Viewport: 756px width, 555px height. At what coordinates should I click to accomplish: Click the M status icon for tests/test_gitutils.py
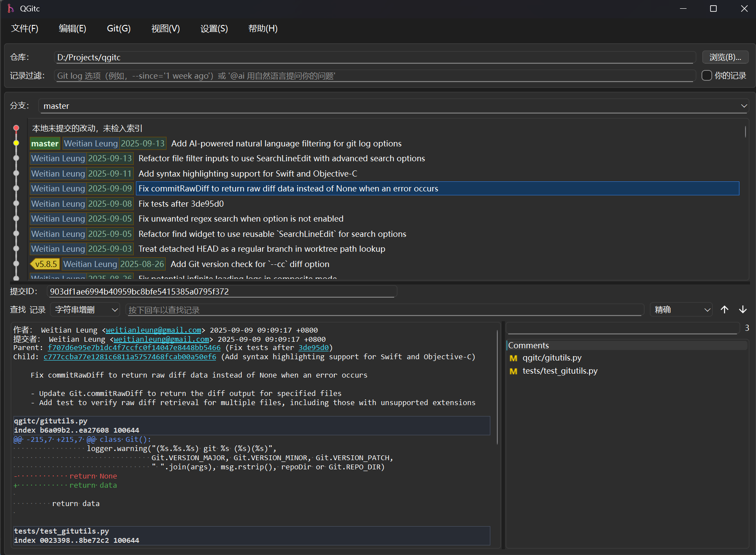click(x=513, y=371)
